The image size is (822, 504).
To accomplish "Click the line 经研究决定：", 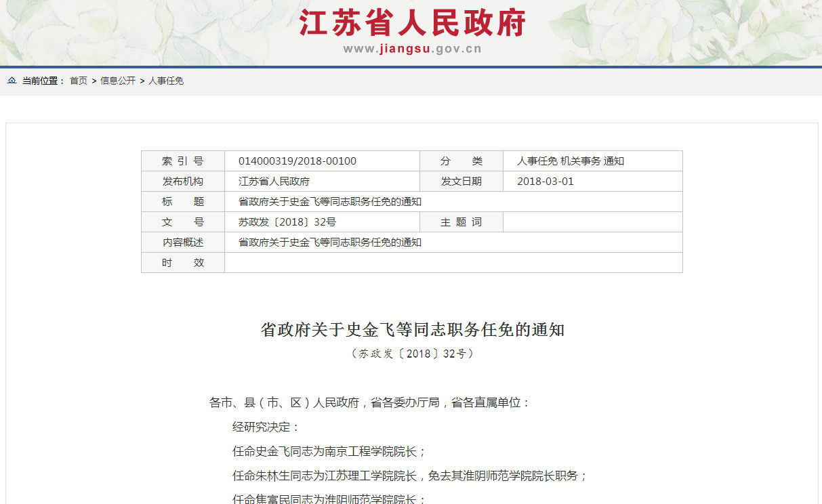I will tap(266, 427).
